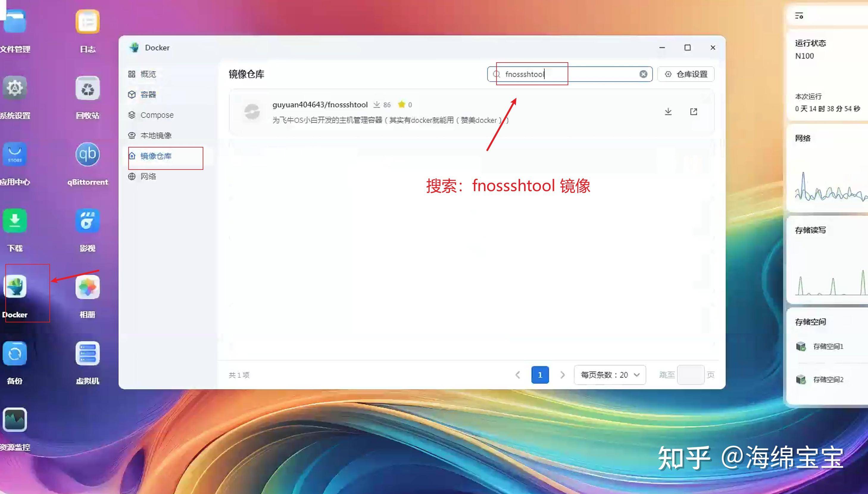The height and width of the screenshot is (494, 868).
Task: Click the search magnifier icon
Action: [497, 74]
